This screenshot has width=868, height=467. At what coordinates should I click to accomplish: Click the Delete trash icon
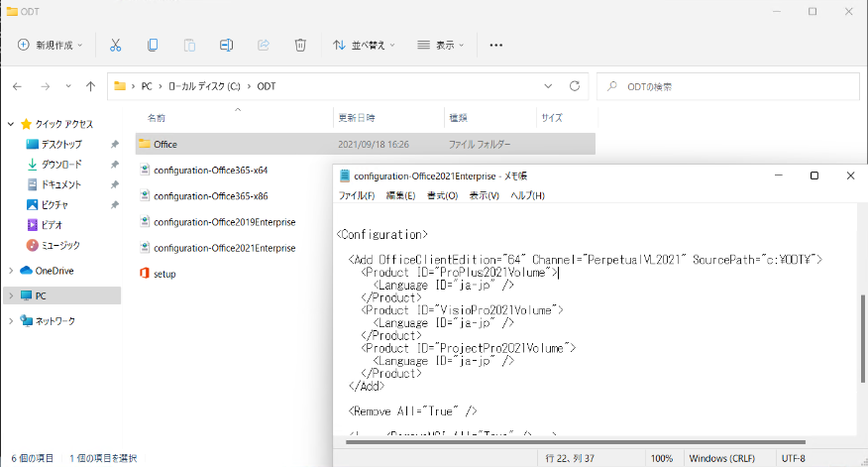pyautogui.click(x=300, y=45)
